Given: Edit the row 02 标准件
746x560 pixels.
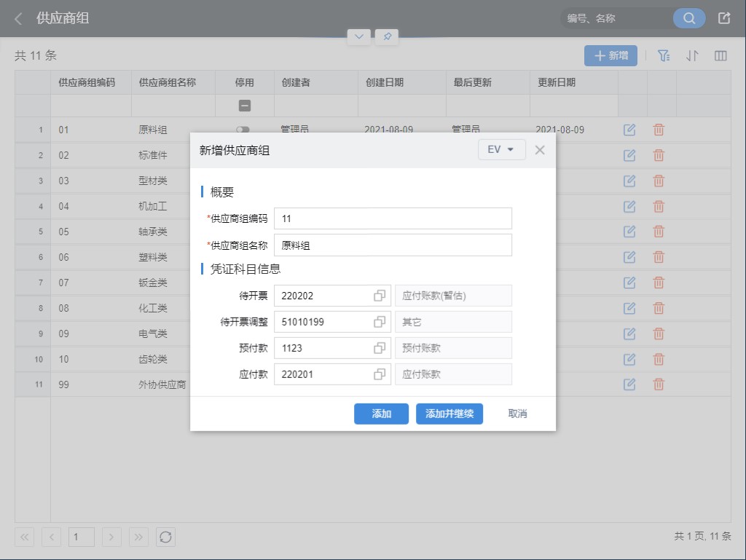Looking at the screenshot, I should coord(629,155).
